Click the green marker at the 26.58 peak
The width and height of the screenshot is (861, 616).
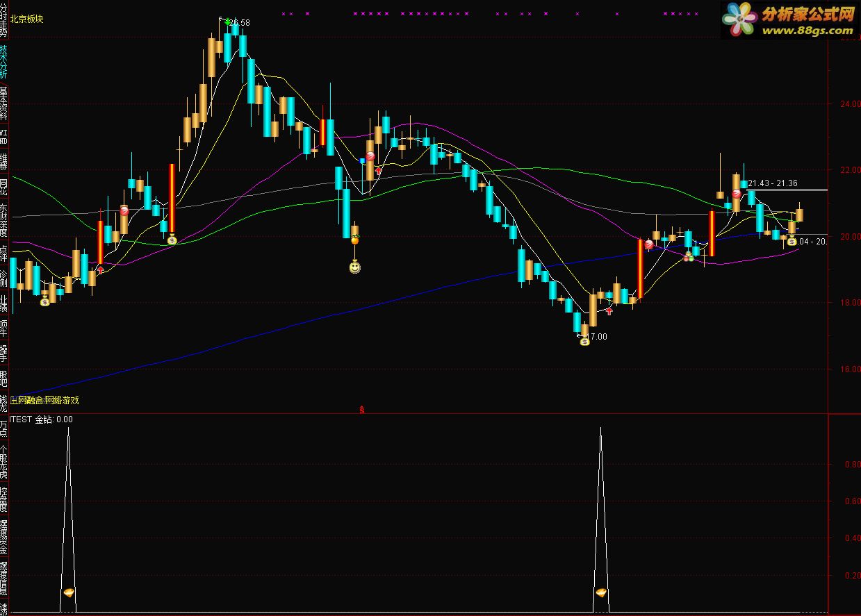pyautogui.click(x=227, y=22)
